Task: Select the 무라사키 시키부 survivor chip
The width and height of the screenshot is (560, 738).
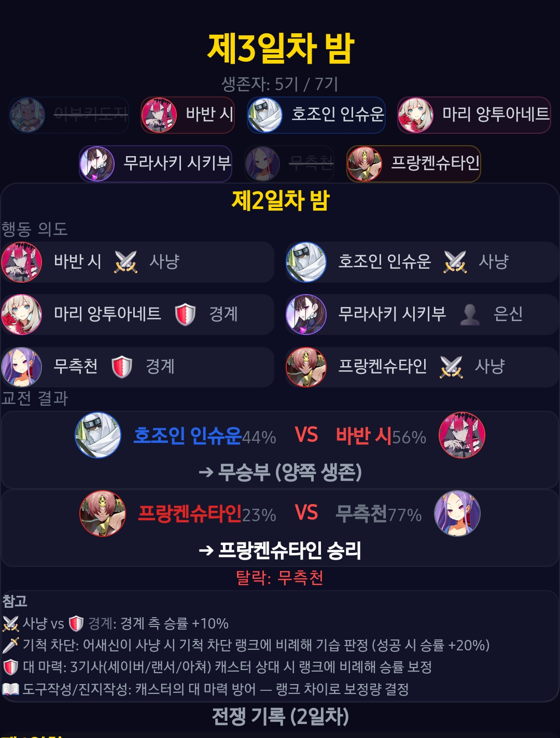Action: pyautogui.click(x=156, y=164)
